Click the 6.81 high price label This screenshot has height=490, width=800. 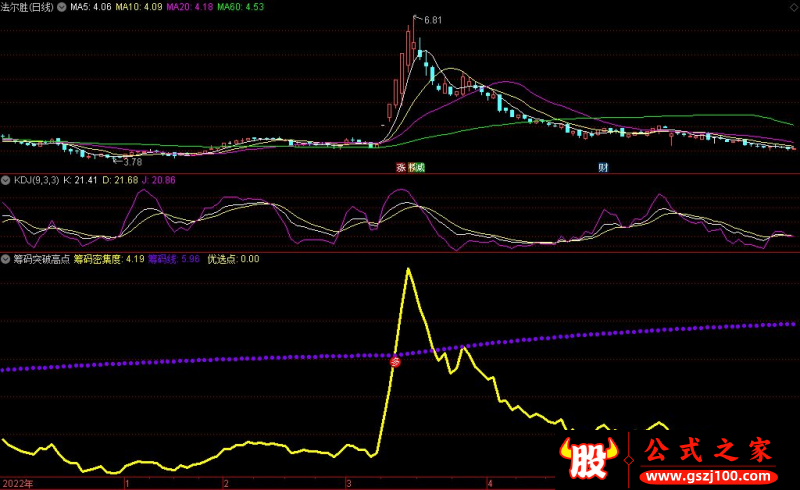click(x=433, y=20)
